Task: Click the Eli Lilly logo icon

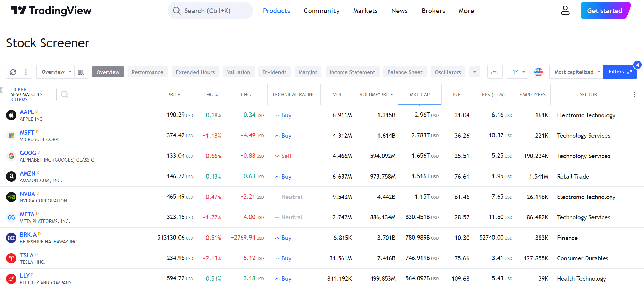Action: (11, 279)
